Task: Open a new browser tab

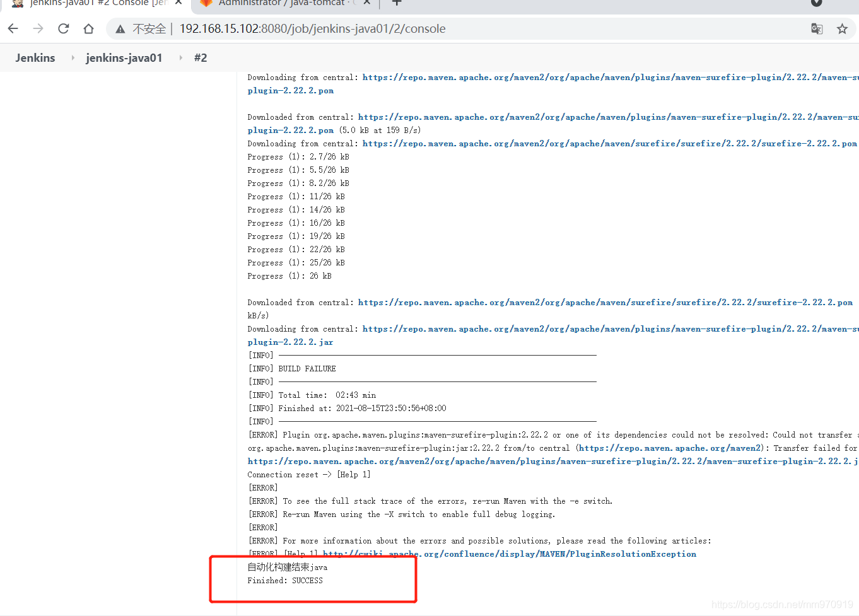Action: (397, 3)
